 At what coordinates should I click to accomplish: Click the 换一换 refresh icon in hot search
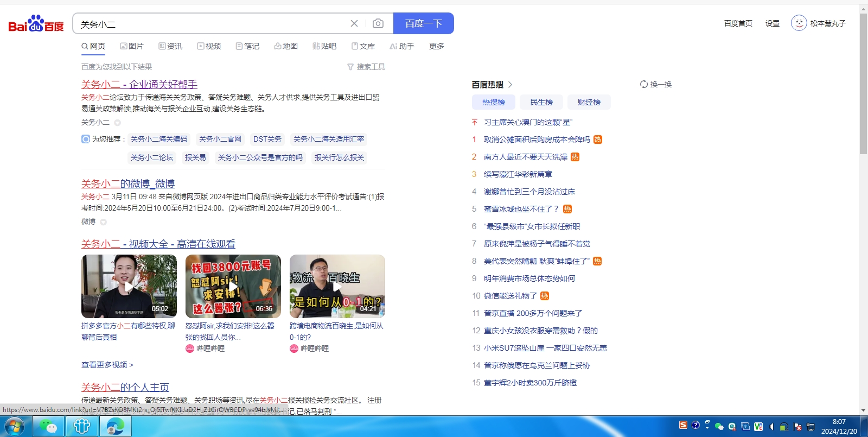644,84
